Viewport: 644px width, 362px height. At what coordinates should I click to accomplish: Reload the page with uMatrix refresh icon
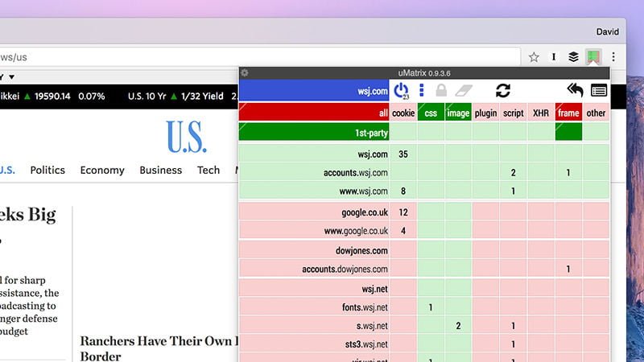click(502, 90)
